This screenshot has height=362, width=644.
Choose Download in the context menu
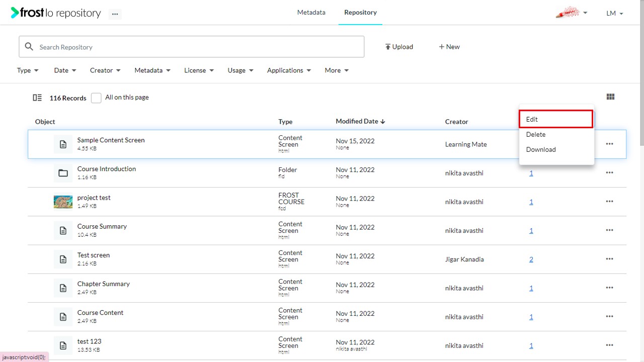click(541, 149)
